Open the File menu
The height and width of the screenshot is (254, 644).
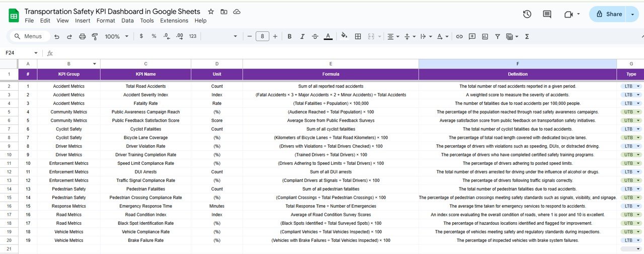click(29, 21)
